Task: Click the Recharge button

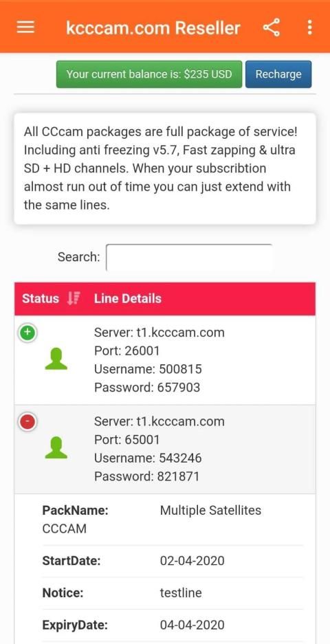Action: 278,74
